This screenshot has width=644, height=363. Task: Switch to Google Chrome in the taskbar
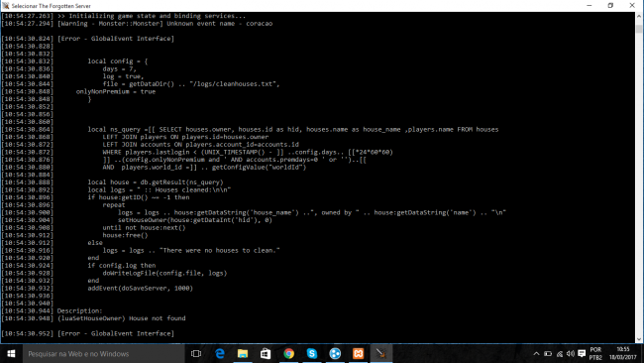coord(288,353)
